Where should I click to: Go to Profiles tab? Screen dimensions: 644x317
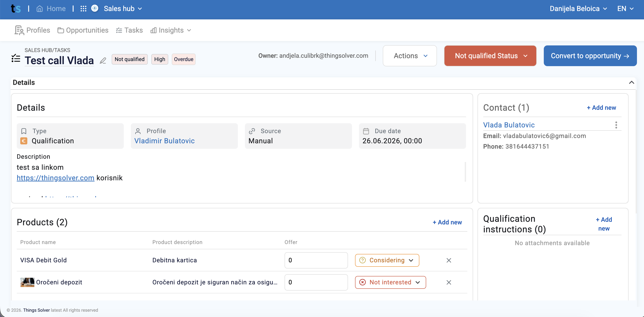point(32,30)
